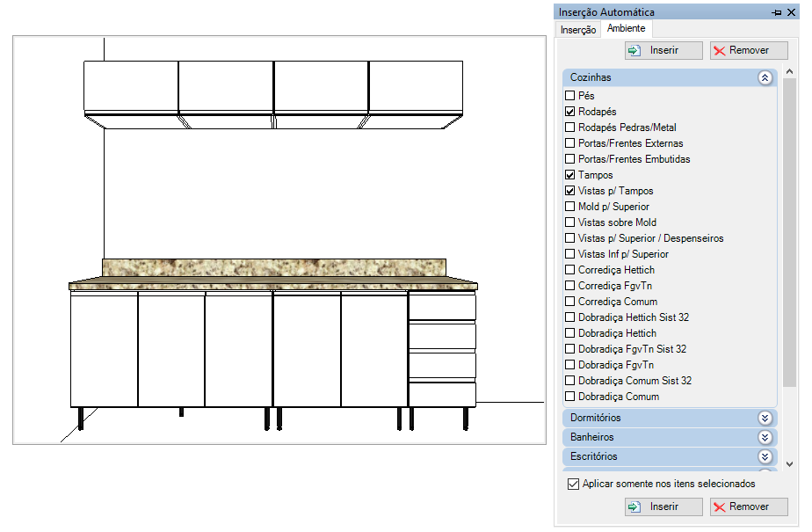Uncheck the Tampos checkbox
This screenshot has height=532, width=812.
(570, 175)
